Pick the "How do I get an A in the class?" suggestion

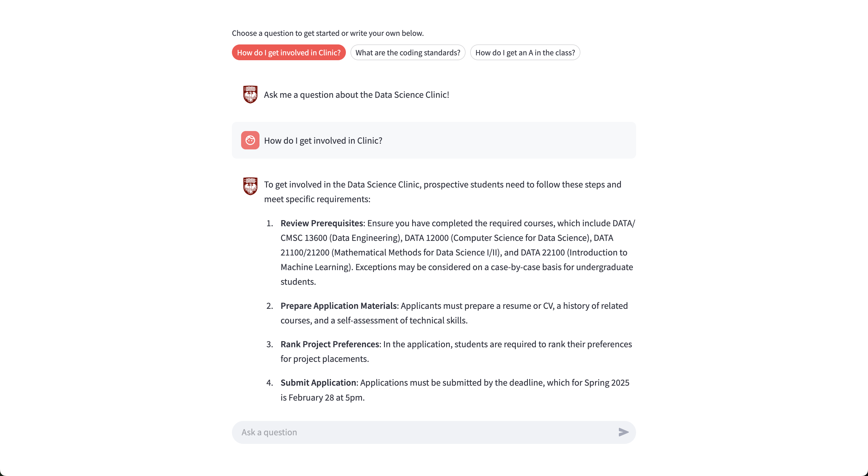coord(525,52)
